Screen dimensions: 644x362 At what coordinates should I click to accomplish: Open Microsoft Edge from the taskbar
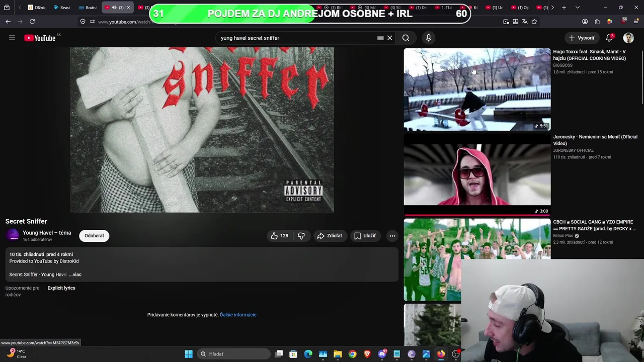308,354
